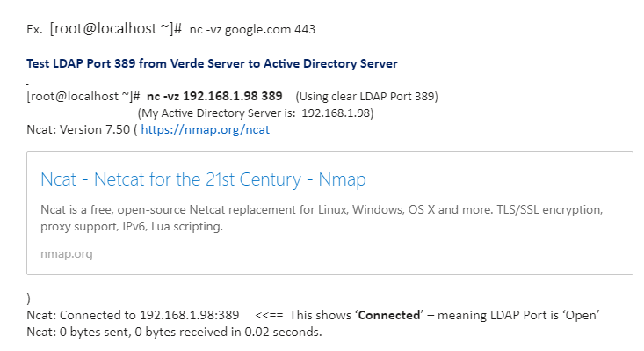The width and height of the screenshot is (644, 351).
Task: Click the large [root@localhost ~]# example prompt
Action: (116, 29)
